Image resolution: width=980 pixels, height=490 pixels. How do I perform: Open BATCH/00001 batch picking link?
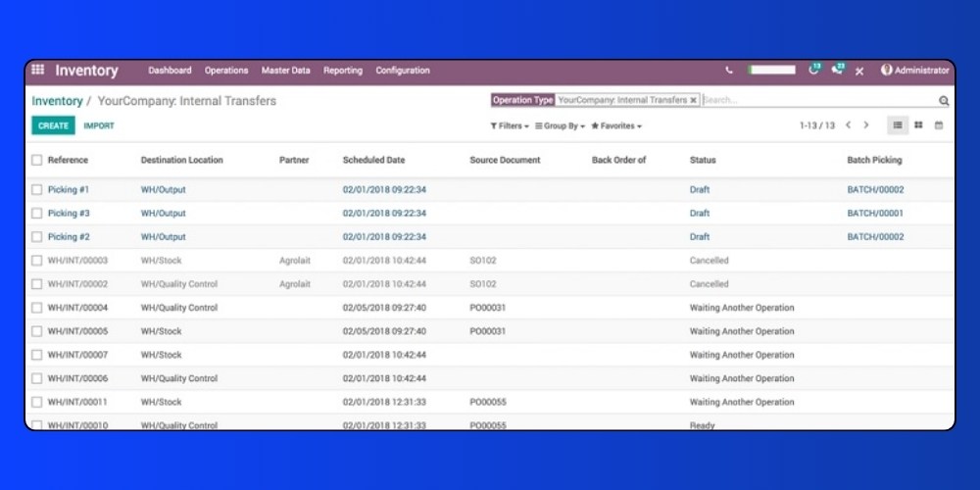pyautogui.click(x=875, y=213)
